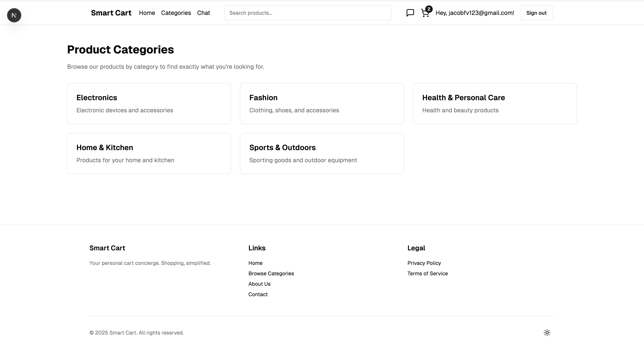Open the Privacy Policy link
This screenshot has width=644, height=358.
point(424,263)
